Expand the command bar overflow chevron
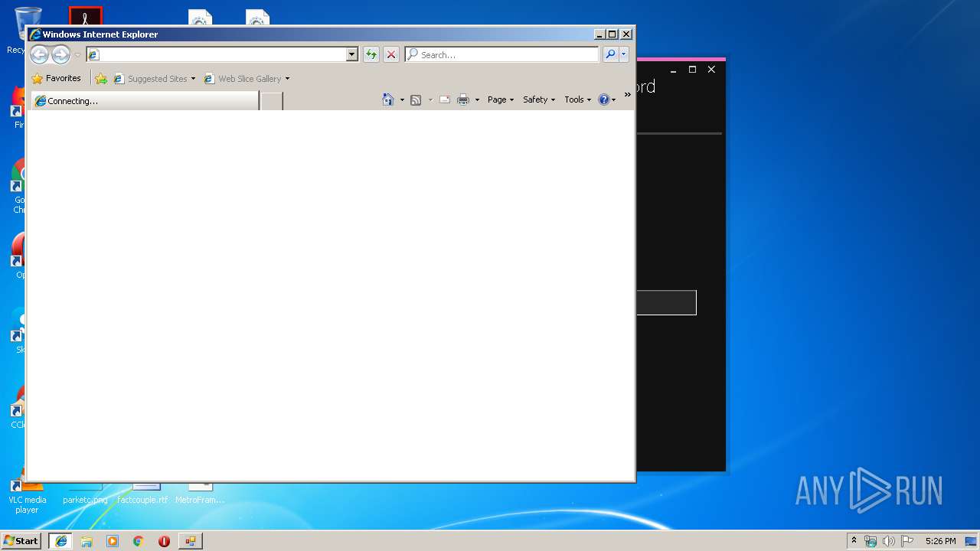The image size is (980, 551). 627,95
